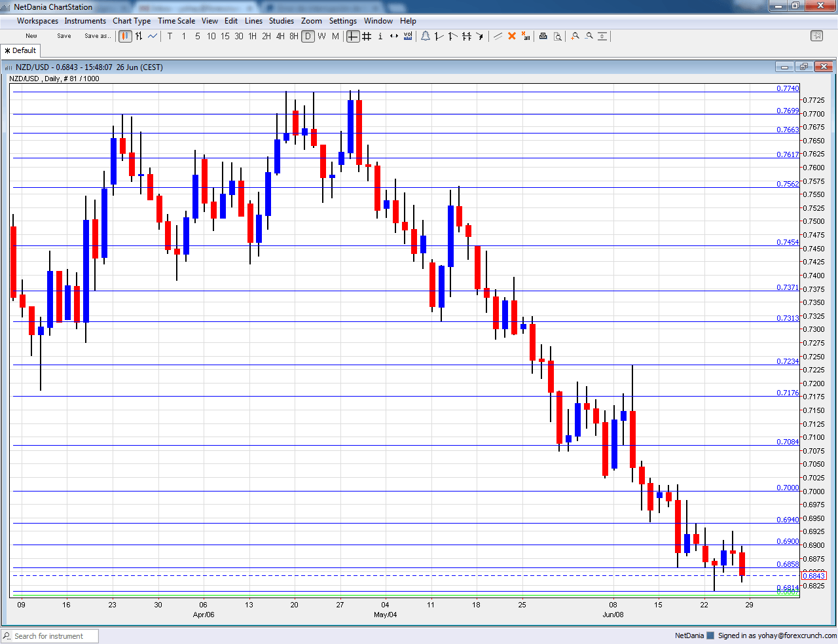838x644 pixels.
Task: Click the NZD/USD chart window icon
Action: click(x=9, y=67)
